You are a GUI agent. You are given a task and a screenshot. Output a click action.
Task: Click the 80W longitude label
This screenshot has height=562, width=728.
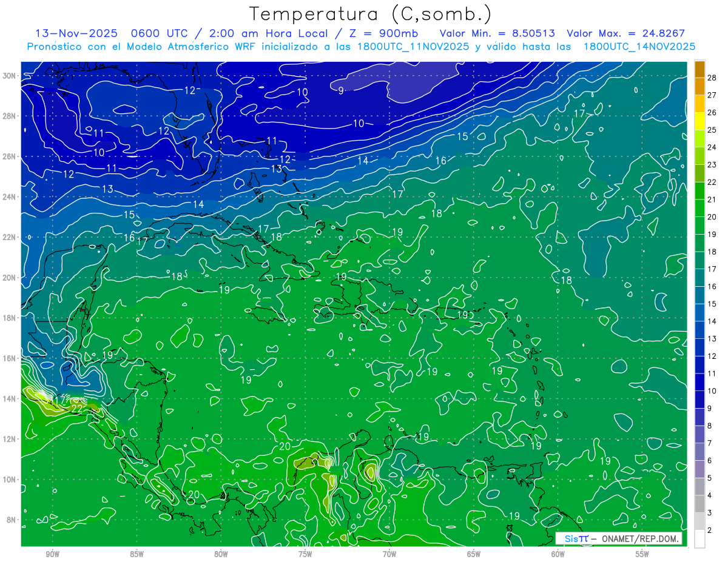tap(221, 554)
